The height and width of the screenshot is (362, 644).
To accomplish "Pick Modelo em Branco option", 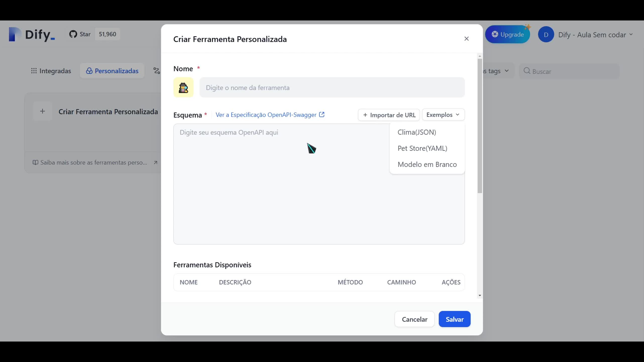I will tap(427, 164).
